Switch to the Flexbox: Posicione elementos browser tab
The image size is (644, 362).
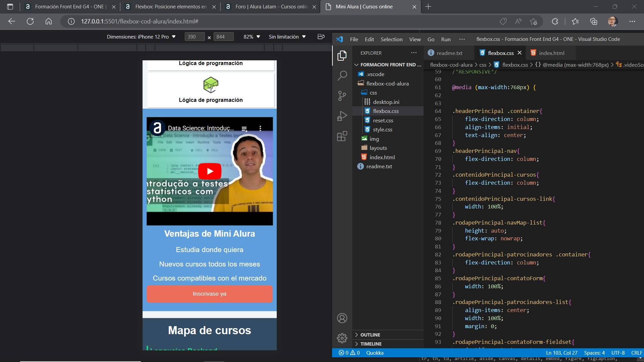(x=171, y=7)
